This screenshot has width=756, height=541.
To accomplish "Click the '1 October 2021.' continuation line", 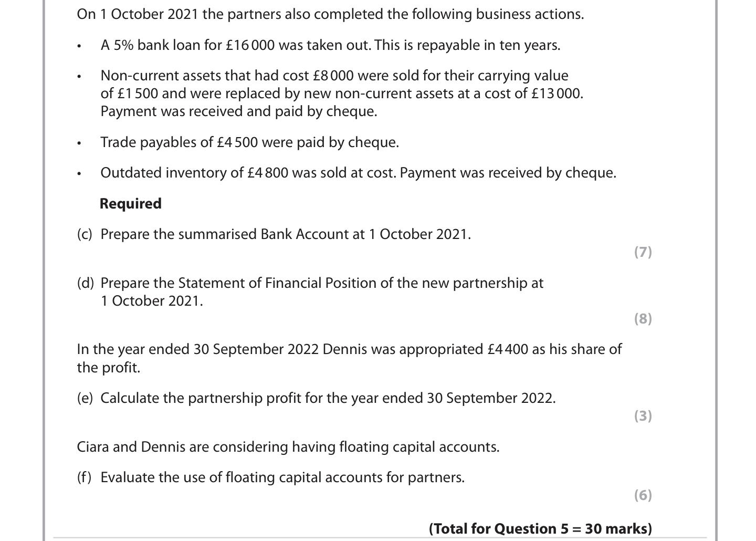I will click(x=151, y=301).
